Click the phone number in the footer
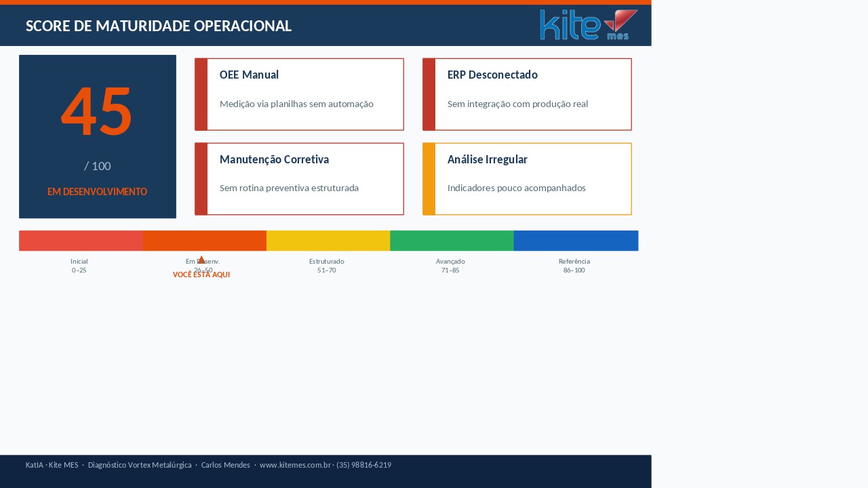 364,465
